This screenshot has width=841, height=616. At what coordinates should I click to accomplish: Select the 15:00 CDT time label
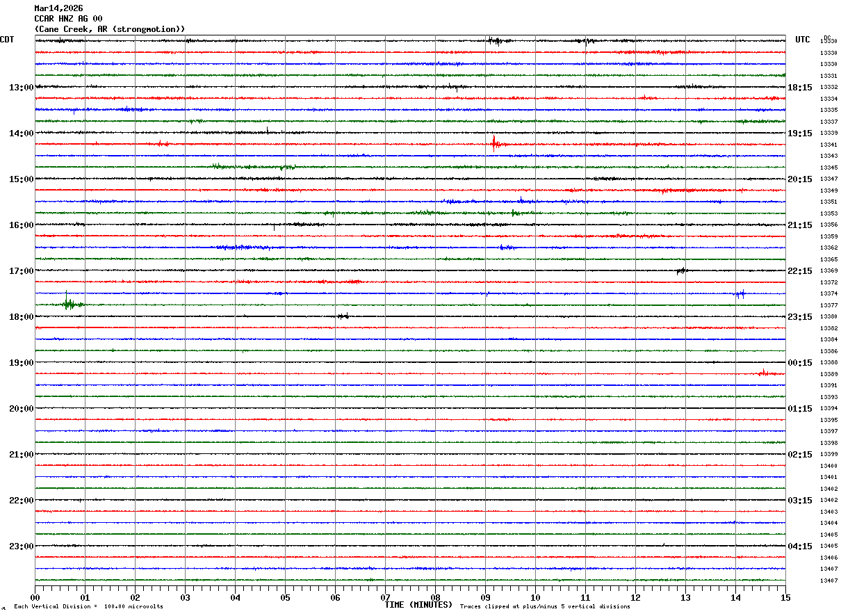point(22,179)
